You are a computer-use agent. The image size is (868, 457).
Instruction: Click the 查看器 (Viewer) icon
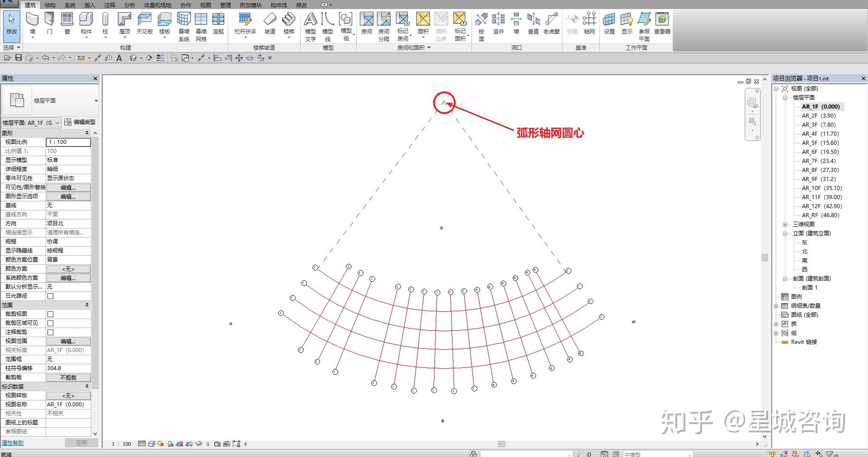pyautogui.click(x=662, y=24)
